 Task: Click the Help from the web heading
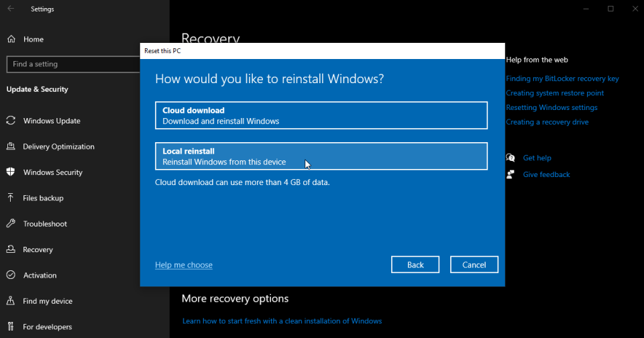coord(537,60)
